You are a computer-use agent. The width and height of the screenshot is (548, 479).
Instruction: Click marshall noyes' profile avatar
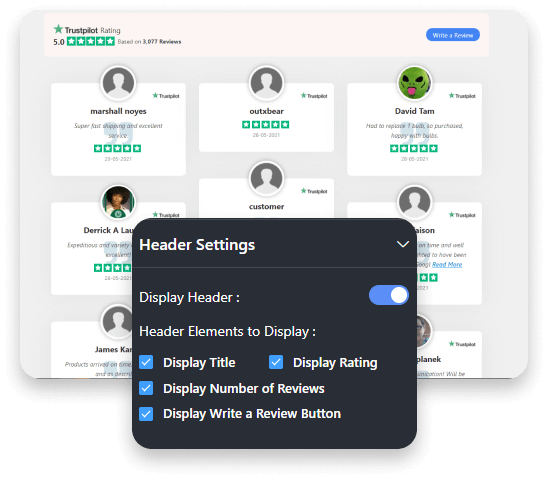[x=118, y=83]
